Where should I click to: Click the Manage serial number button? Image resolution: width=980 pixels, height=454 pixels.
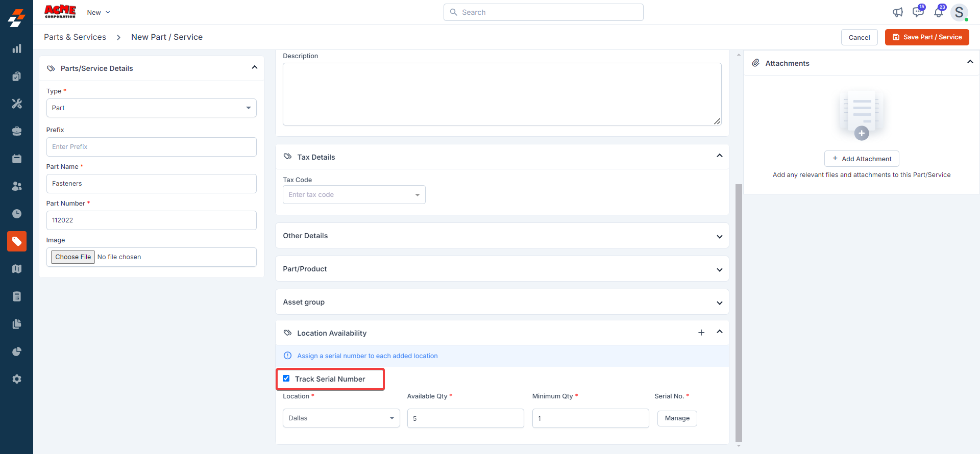(x=677, y=418)
